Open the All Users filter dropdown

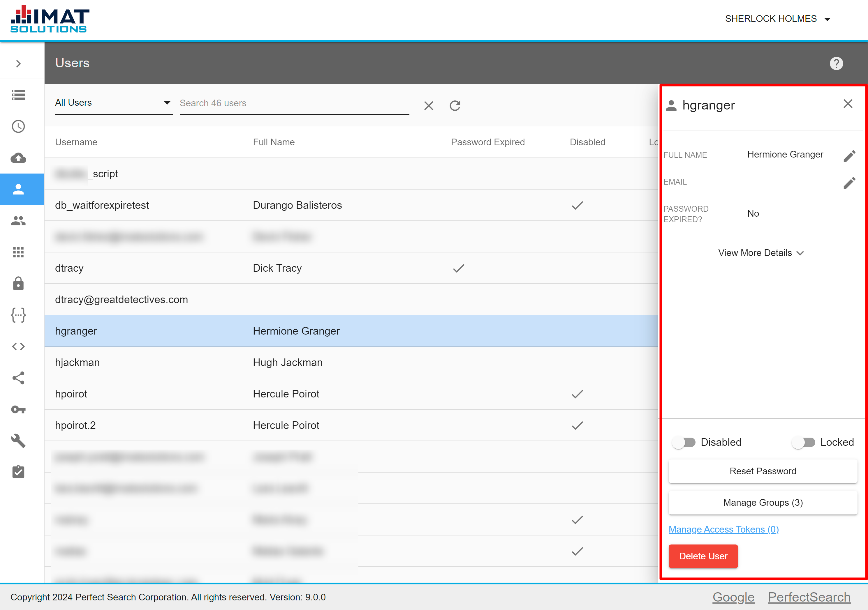[x=113, y=103]
